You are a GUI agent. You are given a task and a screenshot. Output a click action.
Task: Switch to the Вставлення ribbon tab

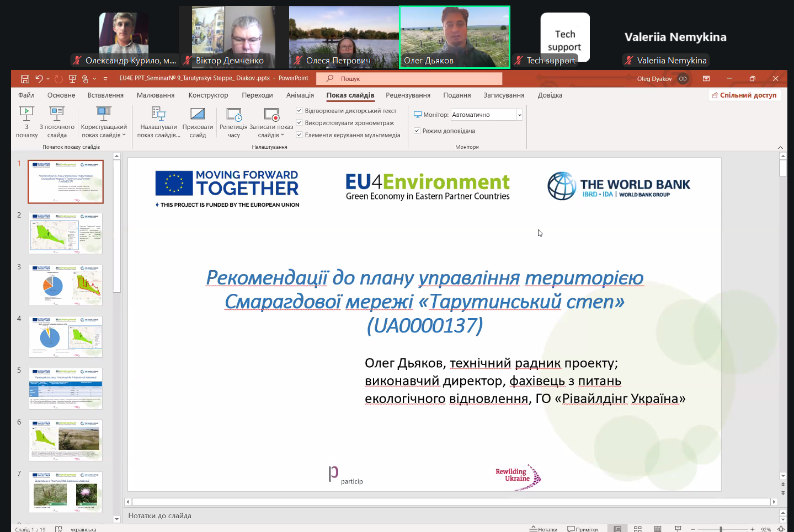tap(105, 95)
